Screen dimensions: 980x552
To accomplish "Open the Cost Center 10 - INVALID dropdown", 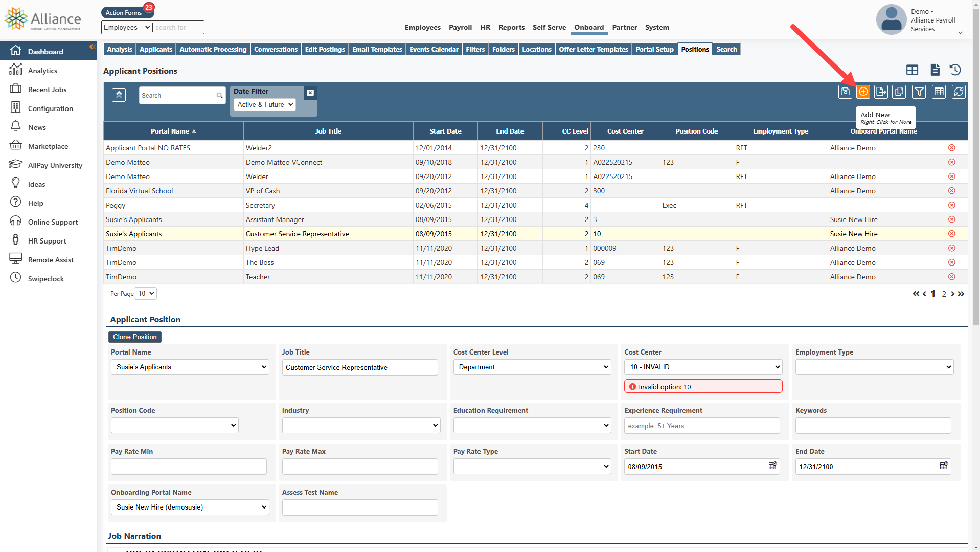I will pos(703,367).
